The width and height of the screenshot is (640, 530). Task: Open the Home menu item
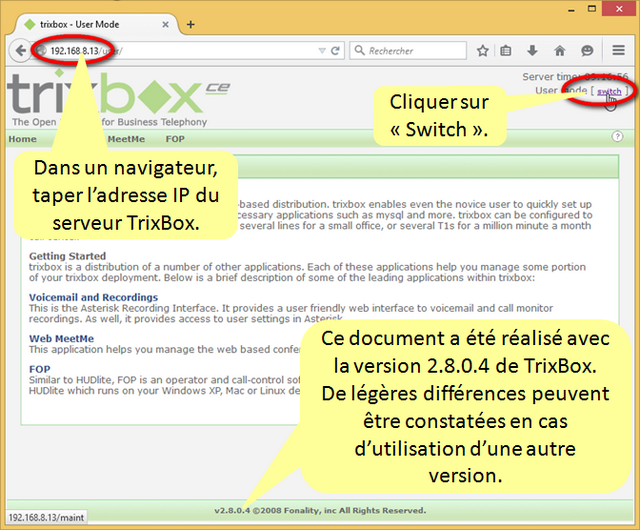click(22, 139)
